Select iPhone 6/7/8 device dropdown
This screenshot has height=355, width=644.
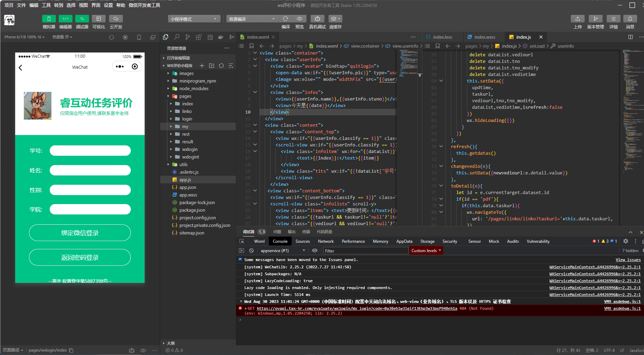click(24, 37)
